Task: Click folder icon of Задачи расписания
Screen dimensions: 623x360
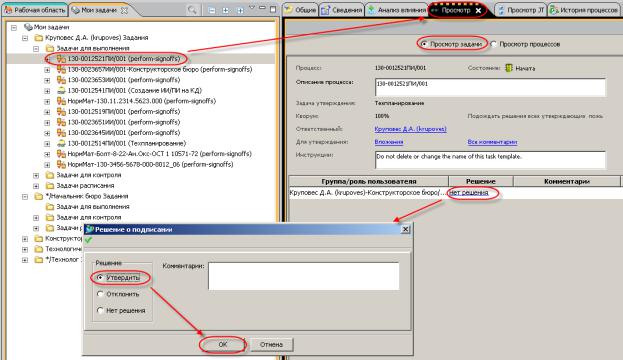Action: tap(50, 186)
